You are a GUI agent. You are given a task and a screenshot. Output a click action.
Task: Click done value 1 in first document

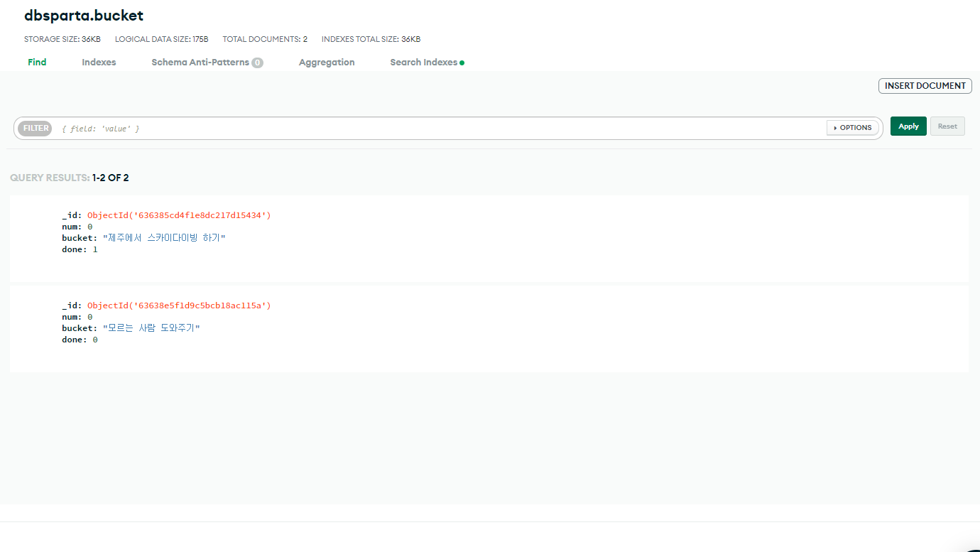(x=95, y=249)
